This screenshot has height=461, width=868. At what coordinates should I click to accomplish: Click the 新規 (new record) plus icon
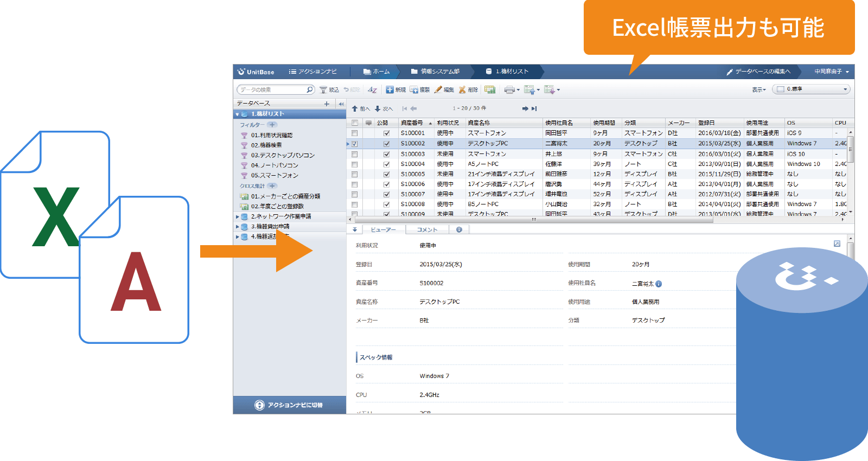(390, 90)
